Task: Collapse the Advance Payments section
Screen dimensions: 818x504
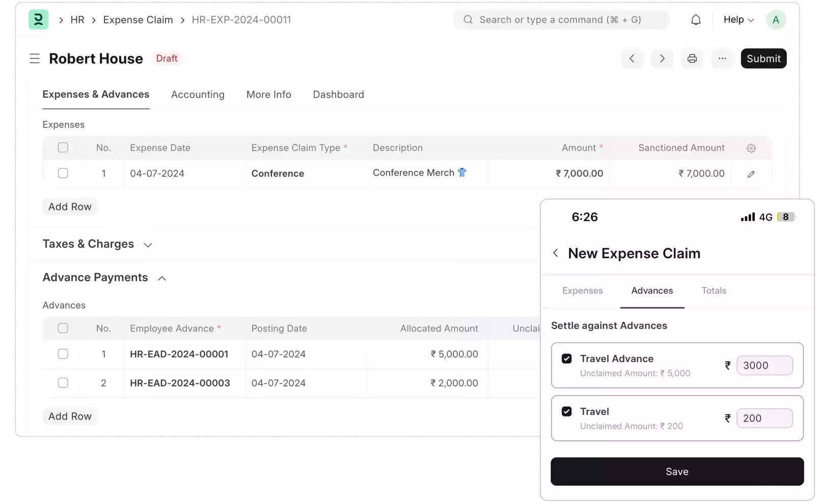Action: tap(162, 278)
